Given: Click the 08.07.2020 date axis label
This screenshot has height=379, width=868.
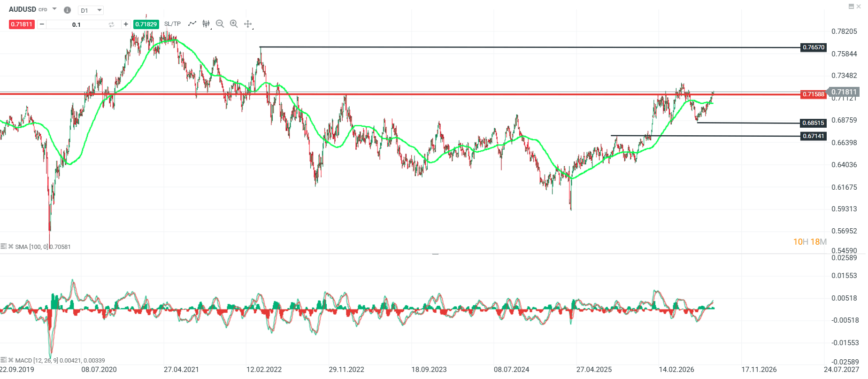Looking at the screenshot, I should click(x=99, y=370).
